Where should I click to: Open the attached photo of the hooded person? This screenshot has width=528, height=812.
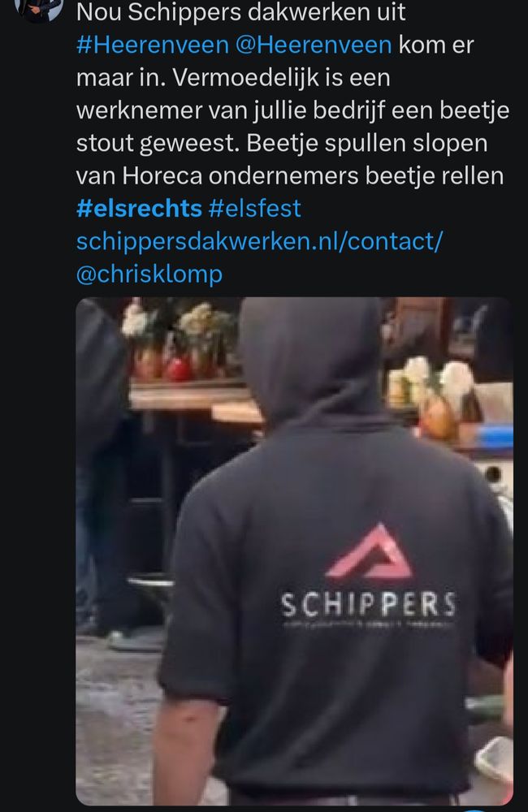294,551
